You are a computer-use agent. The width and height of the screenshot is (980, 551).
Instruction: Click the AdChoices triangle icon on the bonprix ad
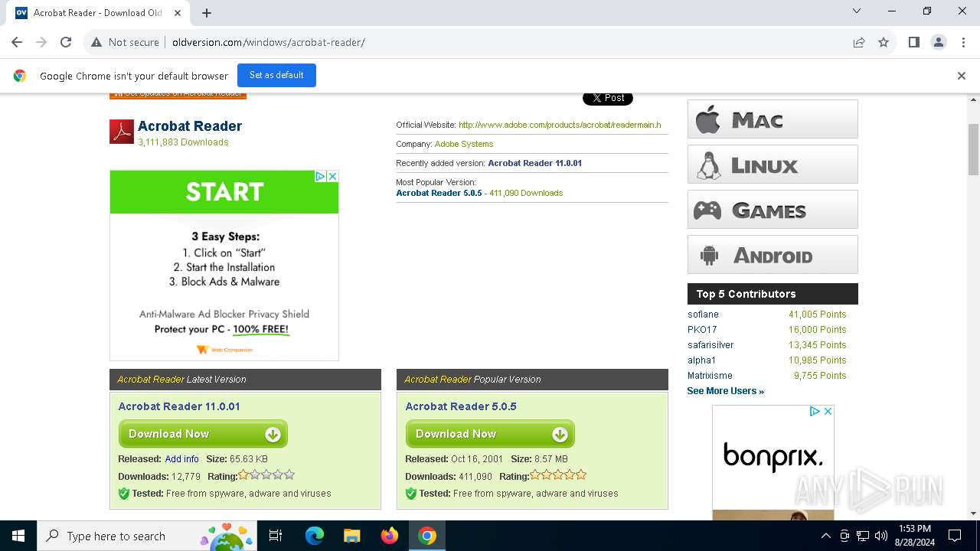click(816, 411)
